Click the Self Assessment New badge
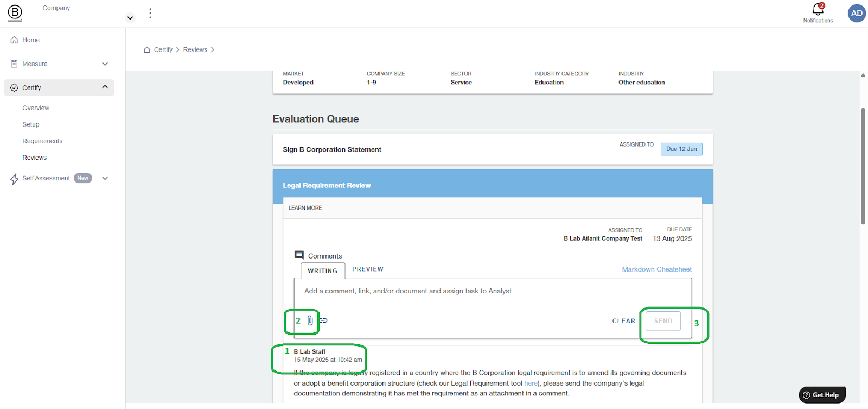868x409 pixels. pyautogui.click(x=83, y=178)
